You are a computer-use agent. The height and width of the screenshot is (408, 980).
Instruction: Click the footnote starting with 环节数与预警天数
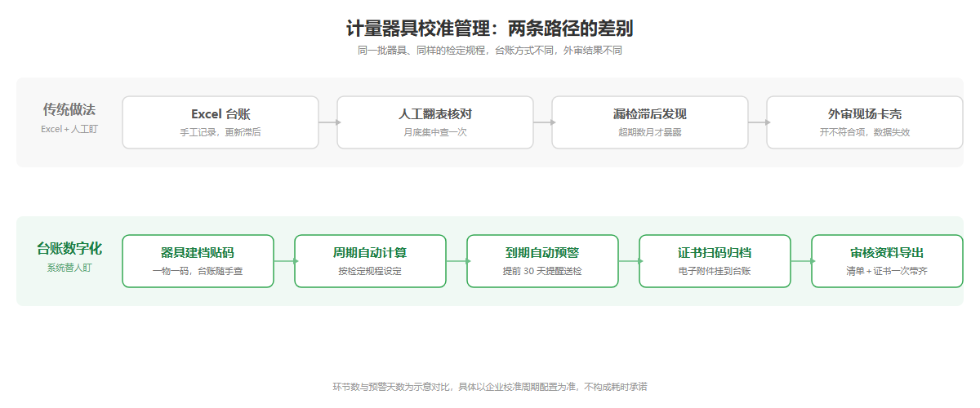click(490, 387)
